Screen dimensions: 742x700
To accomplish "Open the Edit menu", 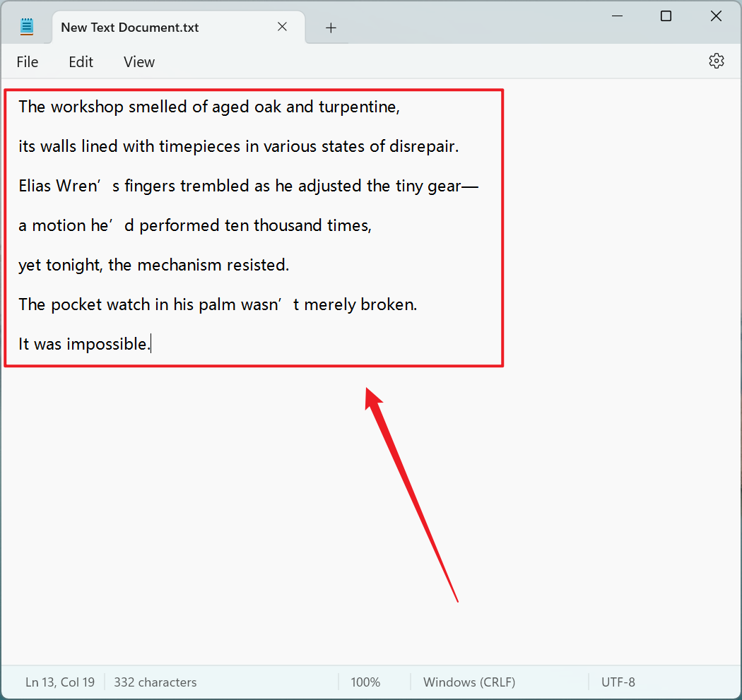I will [x=81, y=62].
